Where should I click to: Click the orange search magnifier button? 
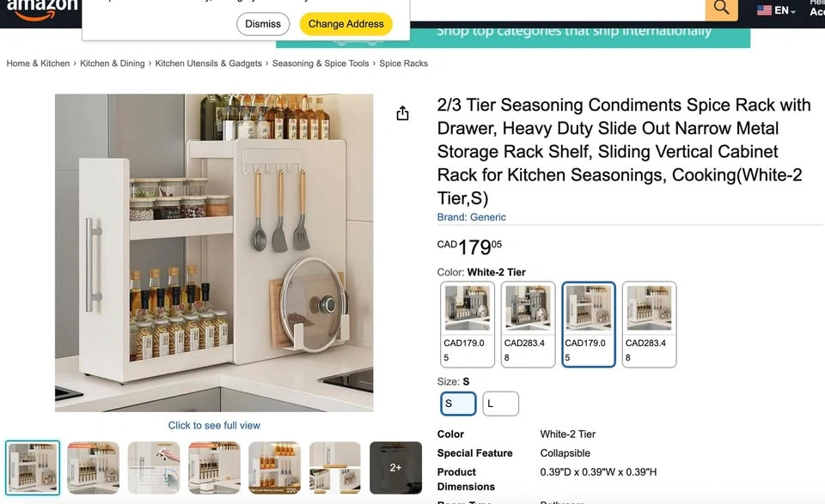coord(721,9)
